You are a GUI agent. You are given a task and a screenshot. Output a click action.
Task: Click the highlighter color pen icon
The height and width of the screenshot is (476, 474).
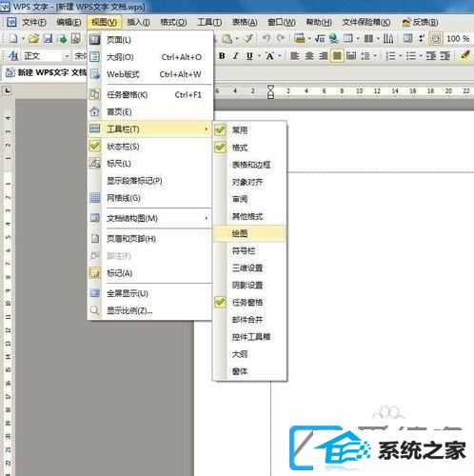pos(465,56)
